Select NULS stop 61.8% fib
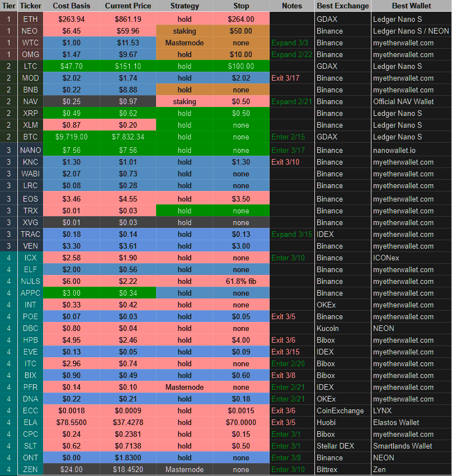 [241, 282]
